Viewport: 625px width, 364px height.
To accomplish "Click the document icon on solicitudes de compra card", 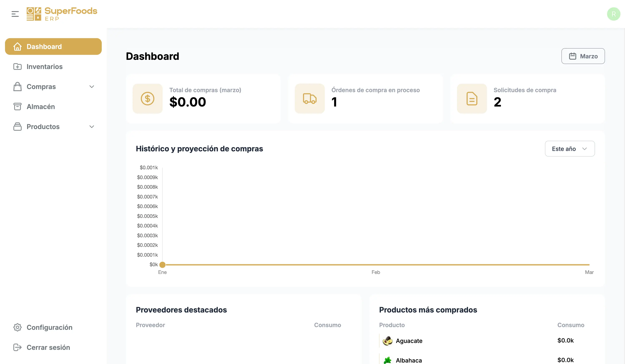I will tap(472, 99).
